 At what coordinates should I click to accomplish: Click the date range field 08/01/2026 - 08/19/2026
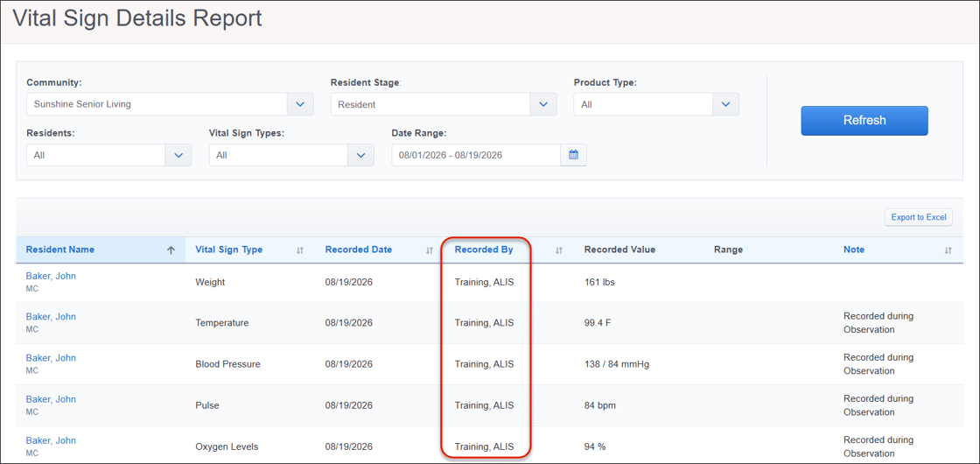click(476, 155)
